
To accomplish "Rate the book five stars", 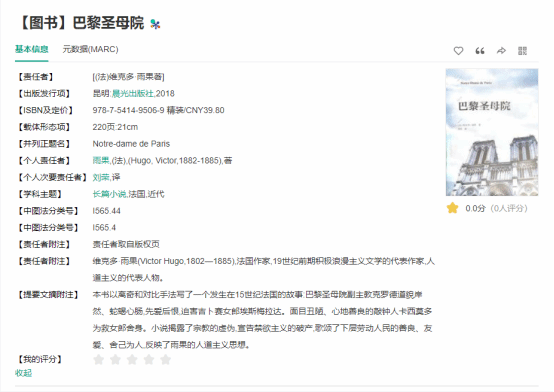I will [165, 359].
